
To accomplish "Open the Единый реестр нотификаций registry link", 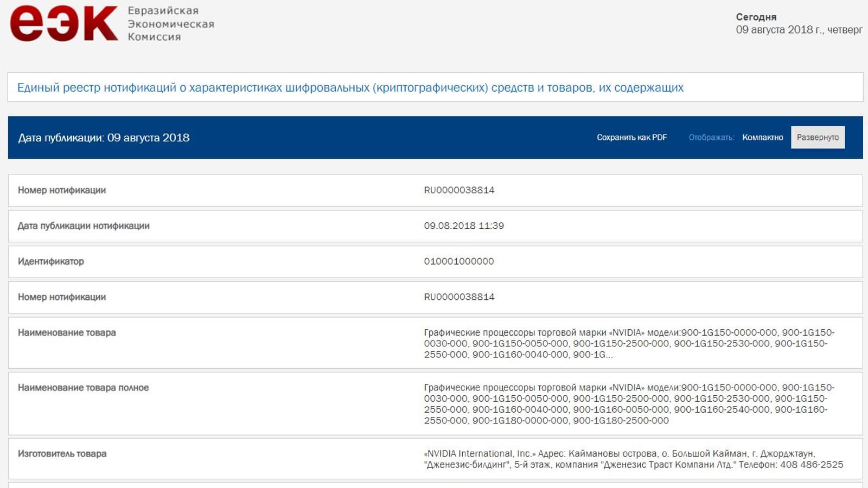I will click(350, 87).
